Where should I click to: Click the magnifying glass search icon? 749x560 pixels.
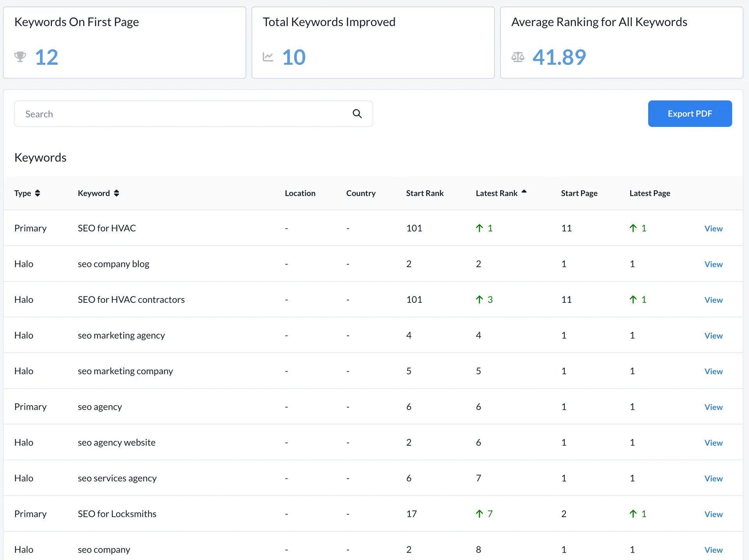(x=357, y=114)
